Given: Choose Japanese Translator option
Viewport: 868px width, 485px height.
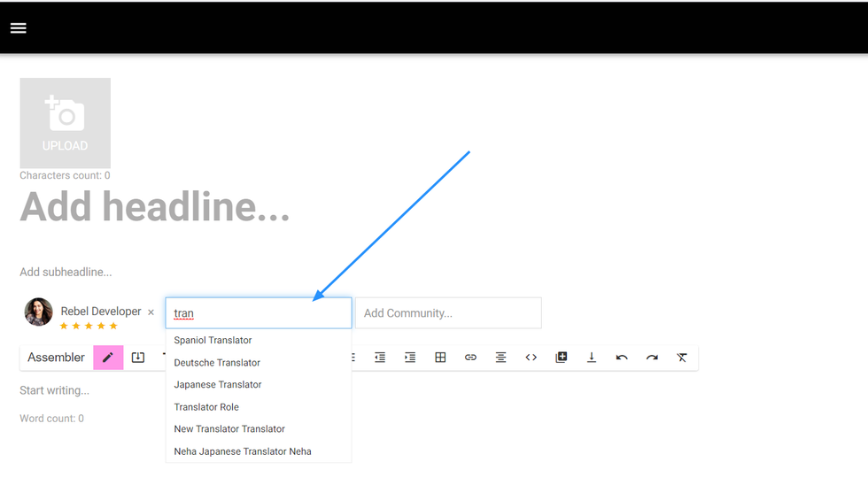Looking at the screenshot, I should pos(218,385).
